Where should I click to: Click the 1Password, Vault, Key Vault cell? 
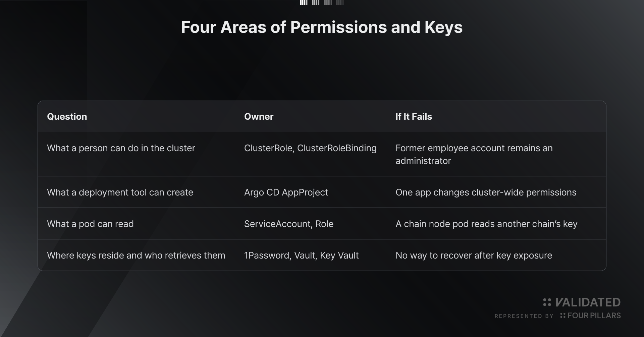tap(302, 256)
